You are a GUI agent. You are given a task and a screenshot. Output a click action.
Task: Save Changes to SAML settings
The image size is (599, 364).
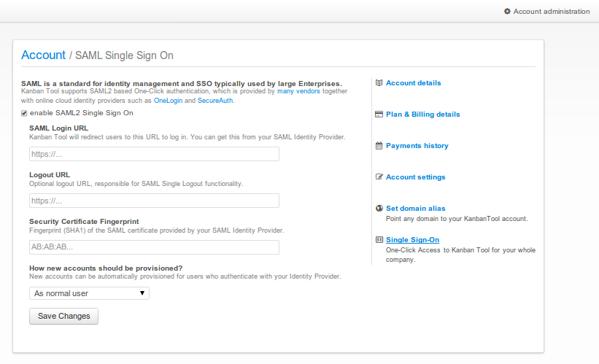[x=63, y=317]
